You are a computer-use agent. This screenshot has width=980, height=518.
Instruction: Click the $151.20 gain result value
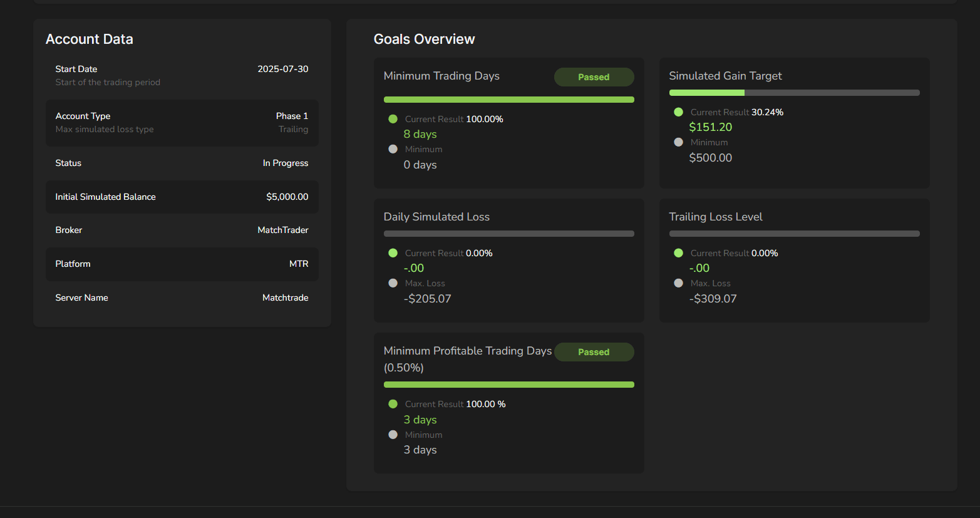click(710, 127)
